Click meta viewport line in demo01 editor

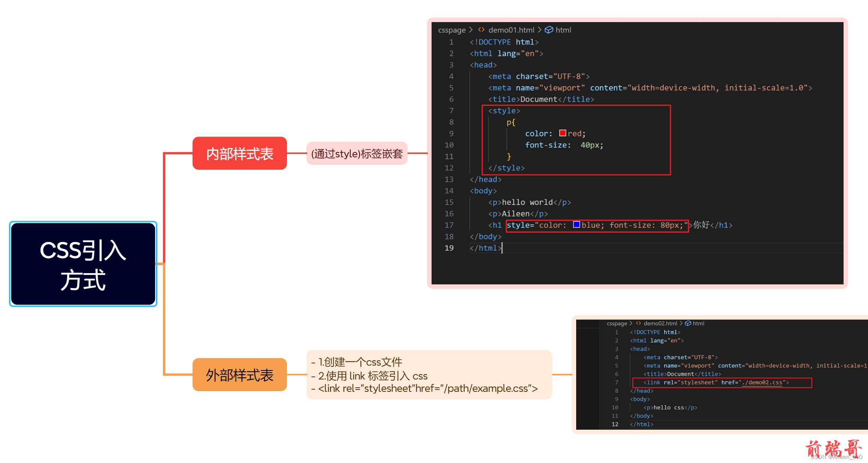650,88
